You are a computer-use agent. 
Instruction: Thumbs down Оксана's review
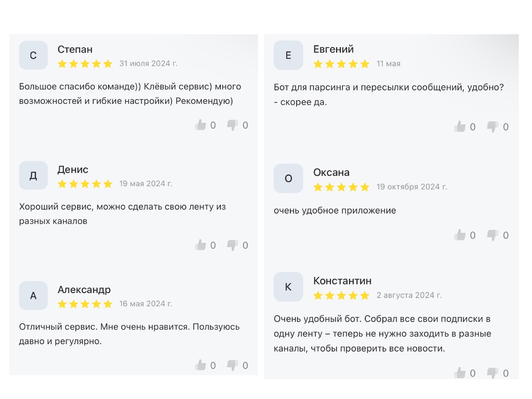point(492,235)
